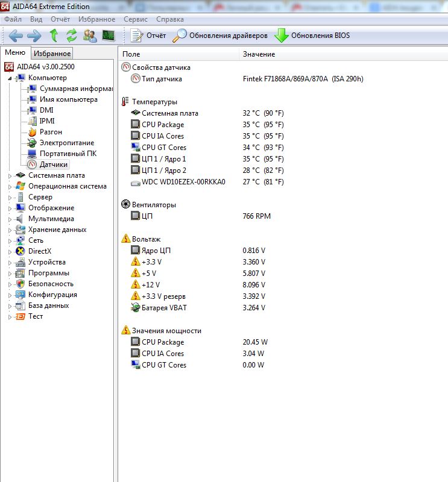448x482 pixels.
Task: Click the DirectX yellow X icon
Action: tap(21, 251)
